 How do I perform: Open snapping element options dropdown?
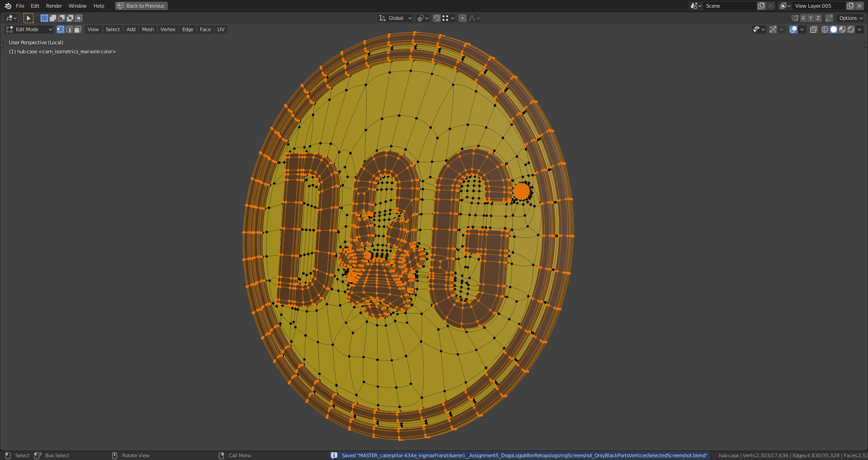tap(448, 18)
